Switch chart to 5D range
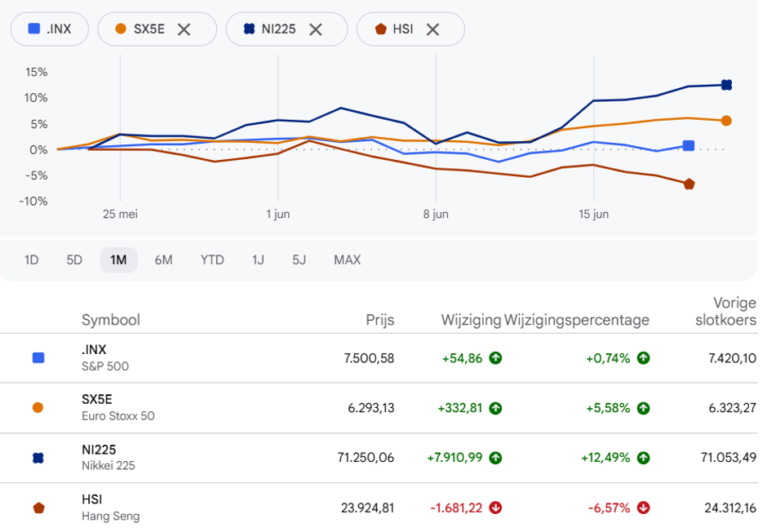Screen dimensions: 767x532 74,259
